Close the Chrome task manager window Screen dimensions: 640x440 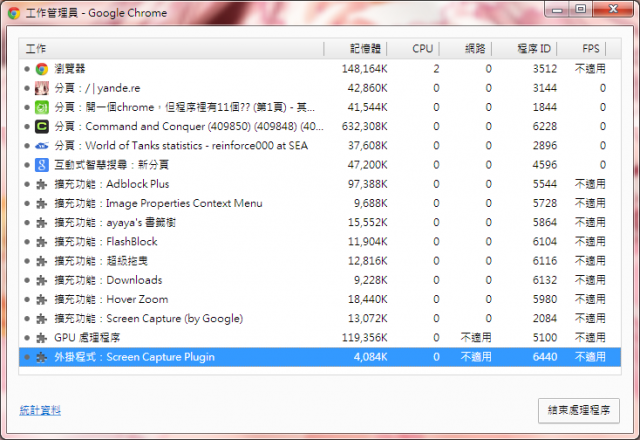coord(613,9)
